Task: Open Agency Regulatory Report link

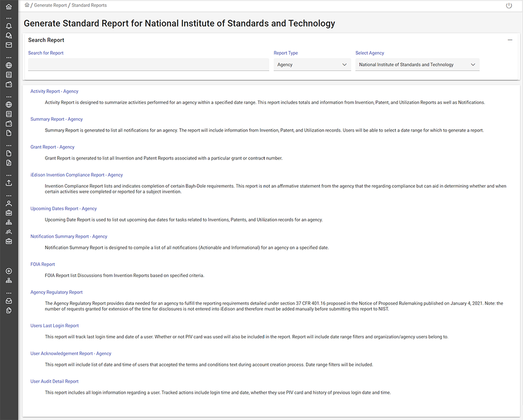Action: coord(56,292)
